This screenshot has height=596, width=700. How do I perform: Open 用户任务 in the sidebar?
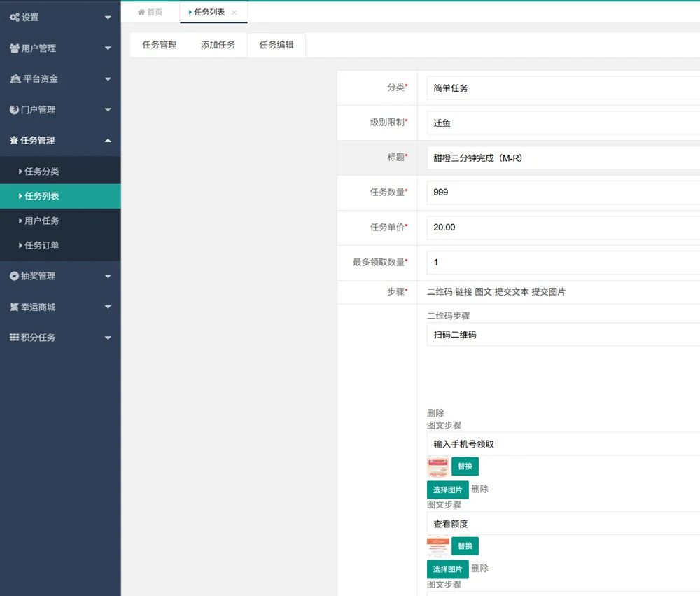pyautogui.click(x=60, y=221)
